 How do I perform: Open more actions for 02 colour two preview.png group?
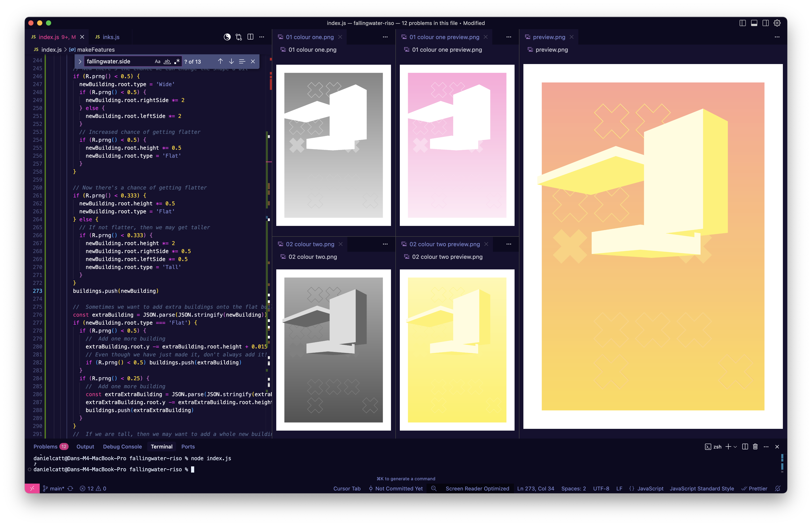[509, 244]
